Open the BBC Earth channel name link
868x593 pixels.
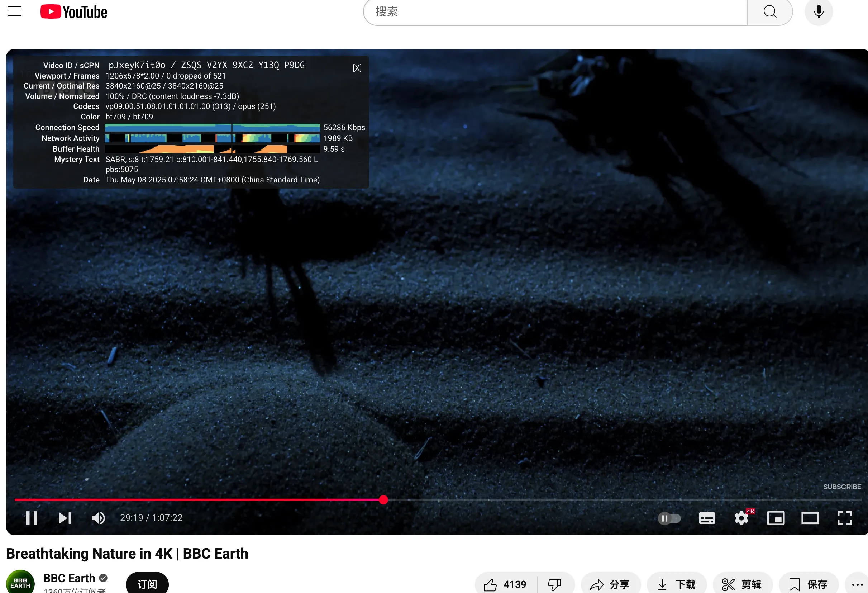tap(69, 578)
